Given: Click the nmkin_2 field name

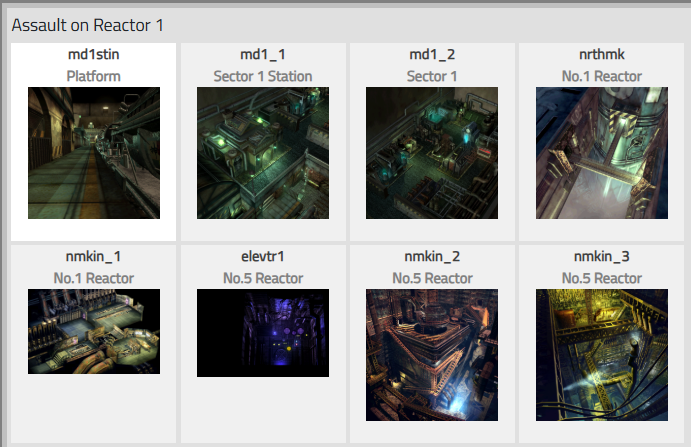Looking at the screenshot, I should 432,257.
